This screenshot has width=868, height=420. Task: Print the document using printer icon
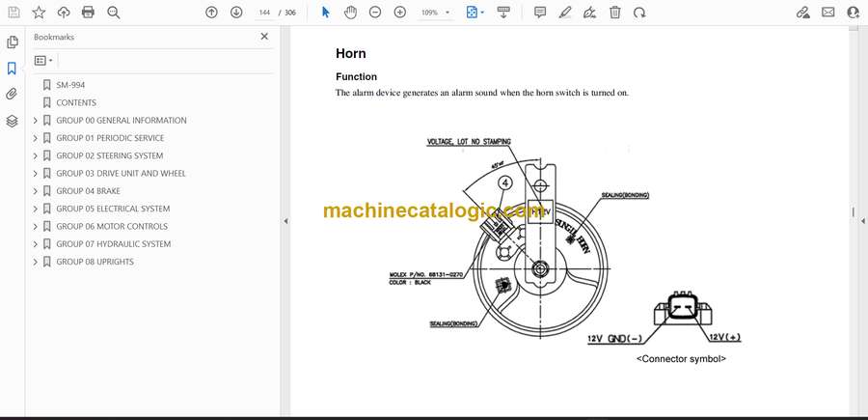(x=89, y=13)
